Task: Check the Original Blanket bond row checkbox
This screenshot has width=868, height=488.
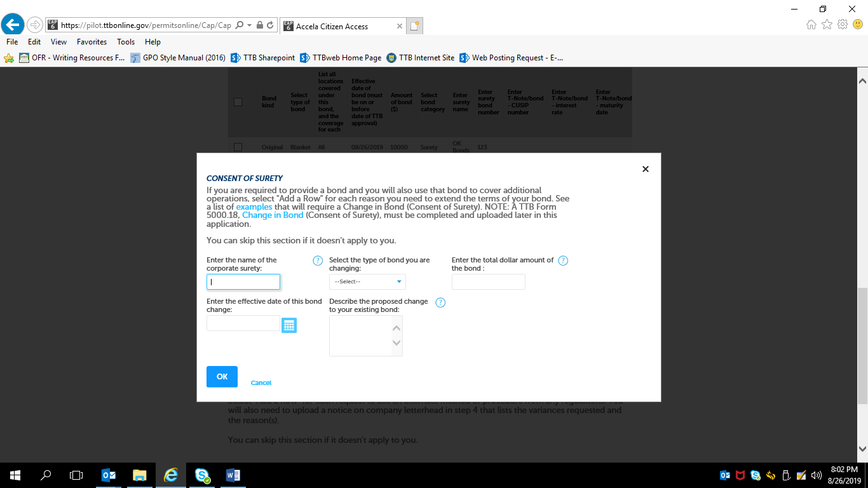Action: point(238,147)
